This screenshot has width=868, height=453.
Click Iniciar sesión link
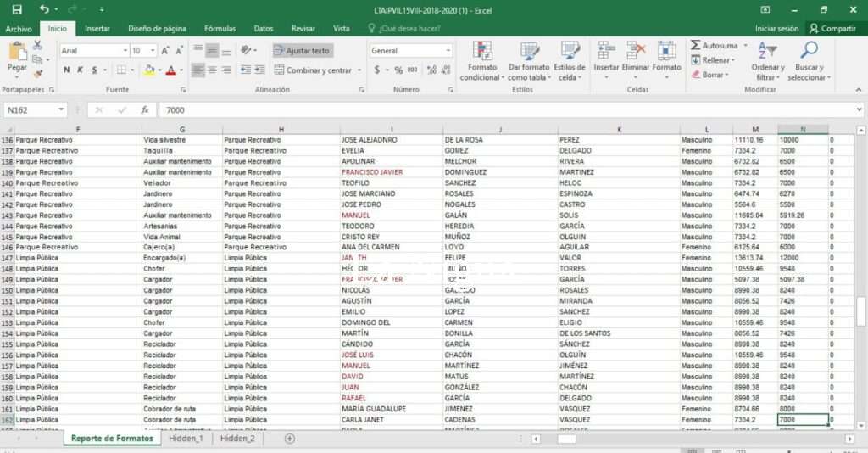[776, 28]
